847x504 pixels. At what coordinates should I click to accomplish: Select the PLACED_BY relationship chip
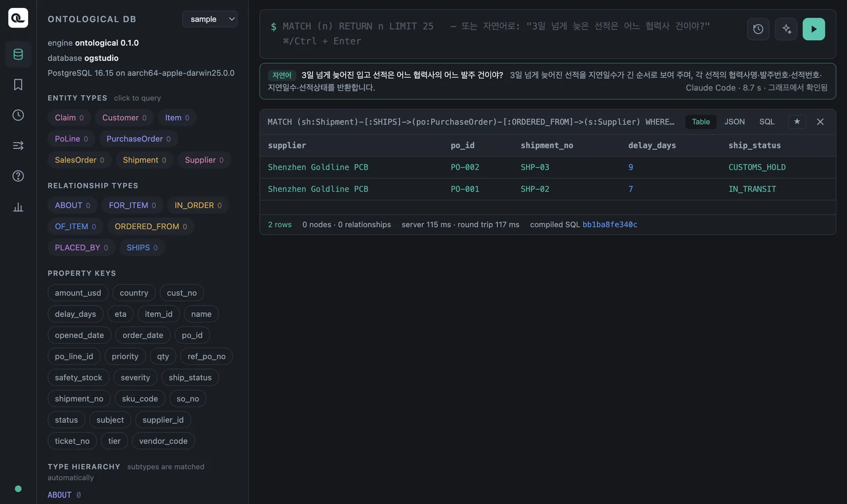(x=81, y=248)
